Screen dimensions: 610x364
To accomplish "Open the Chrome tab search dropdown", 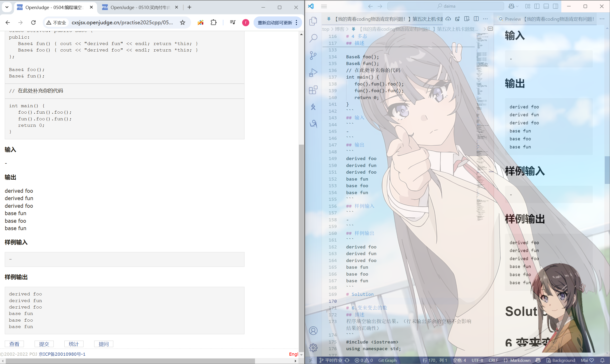I will tap(7, 7).
